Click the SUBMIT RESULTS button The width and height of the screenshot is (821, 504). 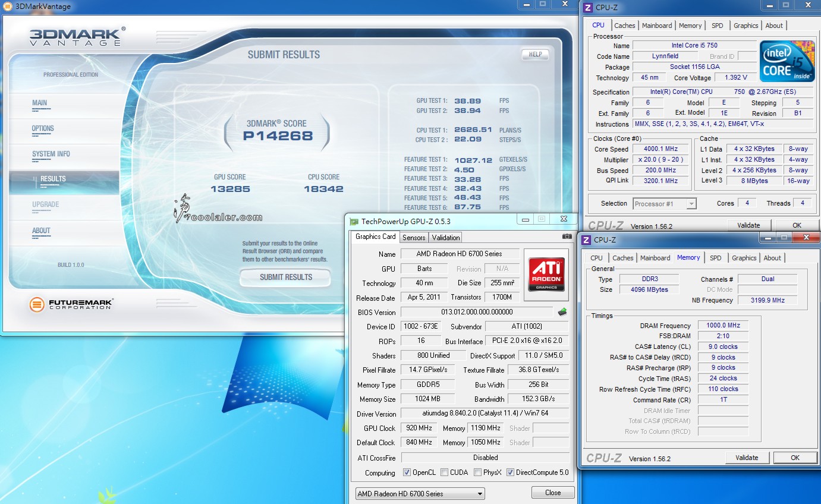pos(285,277)
